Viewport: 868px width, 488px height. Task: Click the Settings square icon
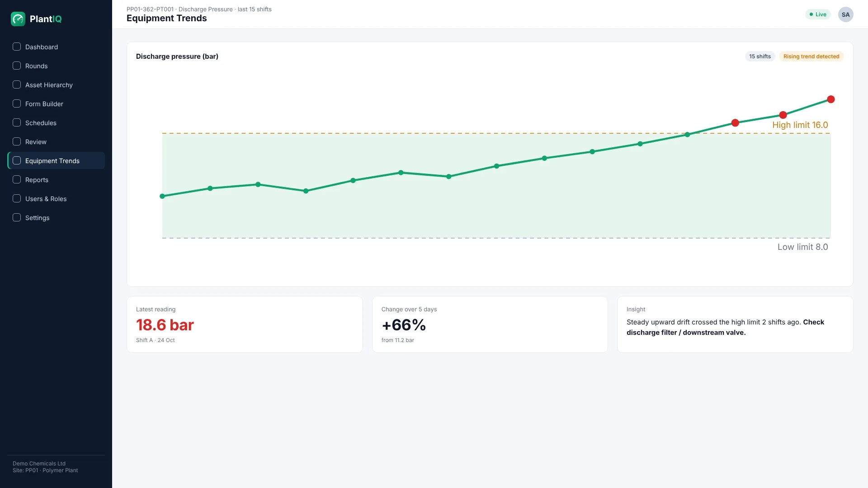(x=17, y=217)
